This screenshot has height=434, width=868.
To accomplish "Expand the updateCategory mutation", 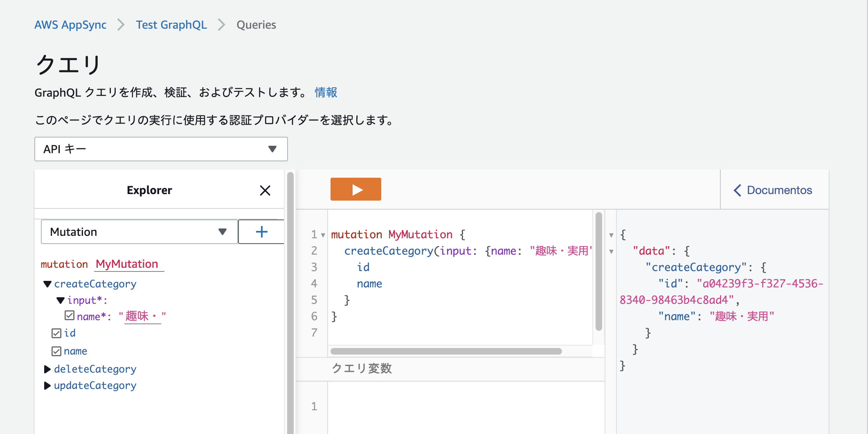I will (47, 385).
